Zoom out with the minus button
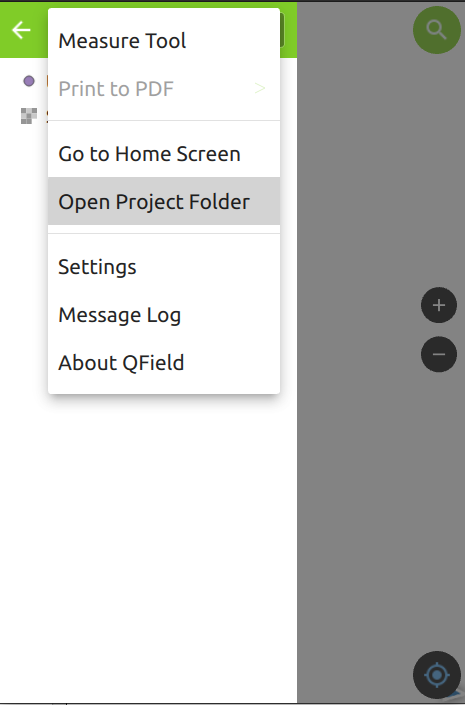465x705 pixels. point(439,354)
